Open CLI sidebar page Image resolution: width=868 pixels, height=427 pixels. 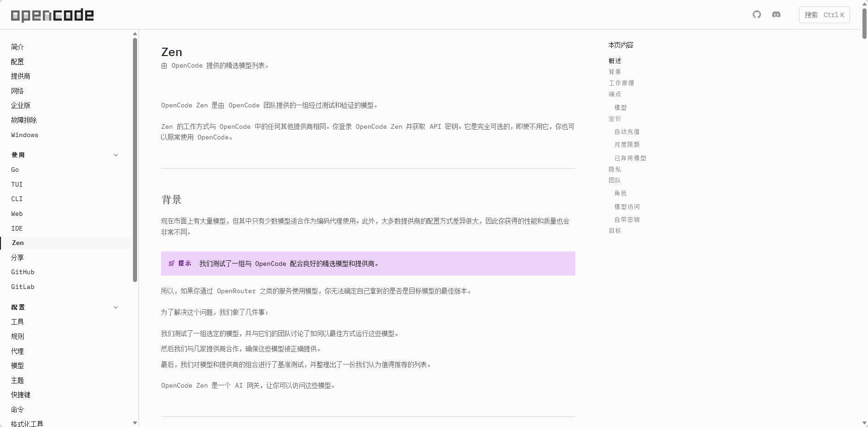[17, 199]
